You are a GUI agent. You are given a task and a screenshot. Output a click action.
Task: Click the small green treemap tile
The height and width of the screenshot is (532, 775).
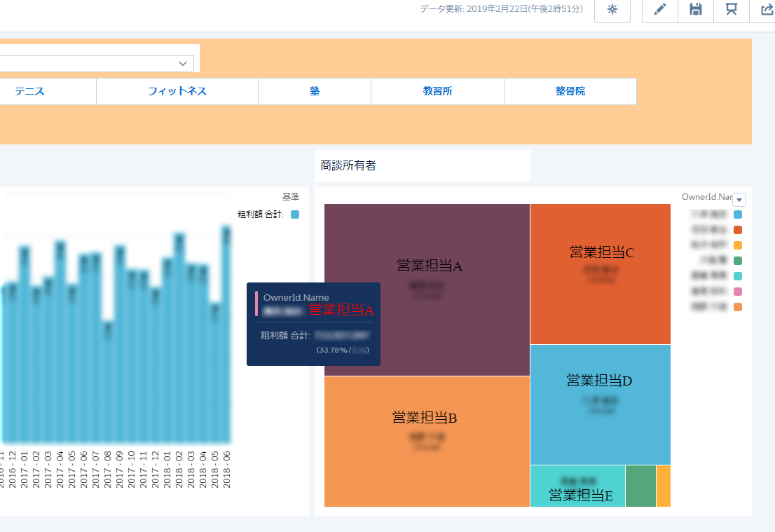point(640,486)
